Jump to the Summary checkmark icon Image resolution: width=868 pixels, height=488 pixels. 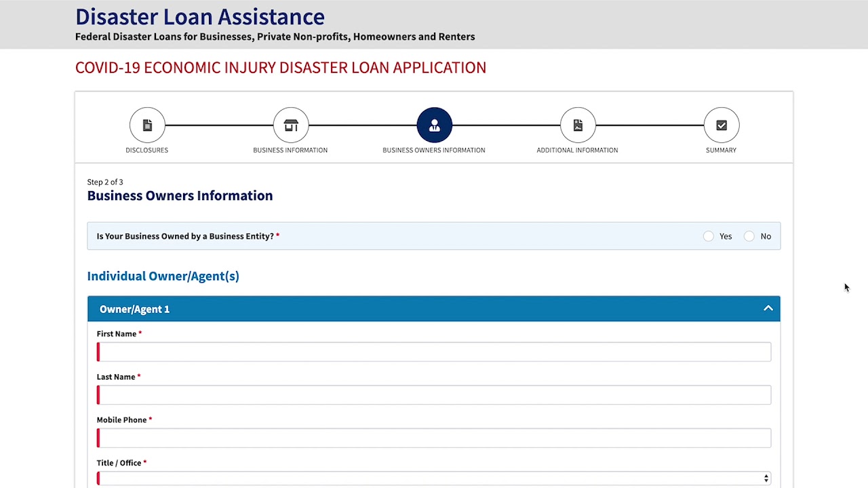pyautogui.click(x=722, y=125)
